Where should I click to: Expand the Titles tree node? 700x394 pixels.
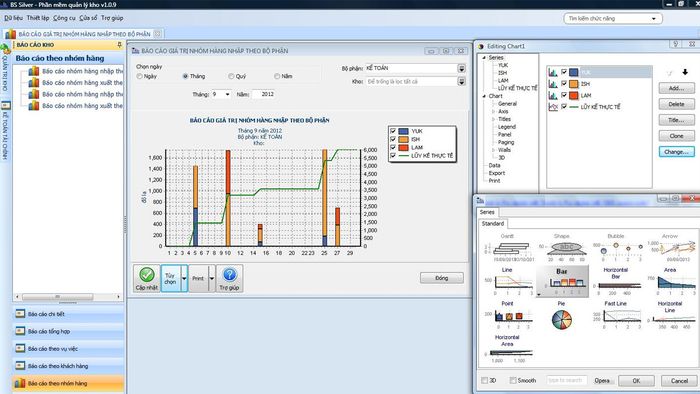point(493,119)
